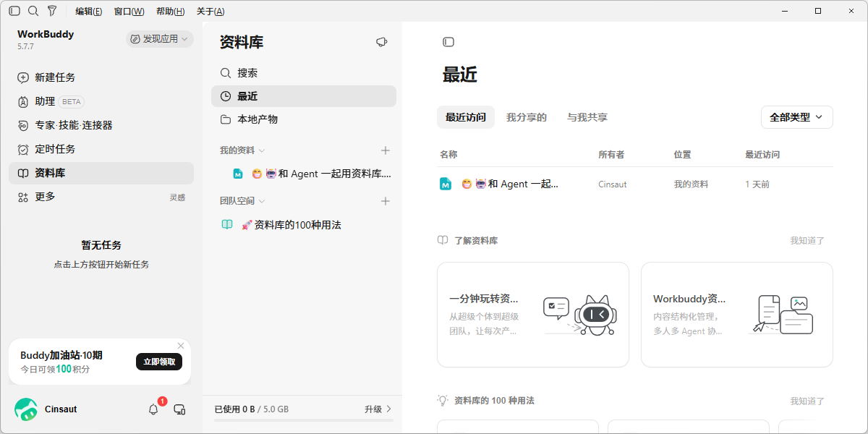Collapse the 我的资料 section
The width and height of the screenshot is (868, 434).
pos(262,150)
